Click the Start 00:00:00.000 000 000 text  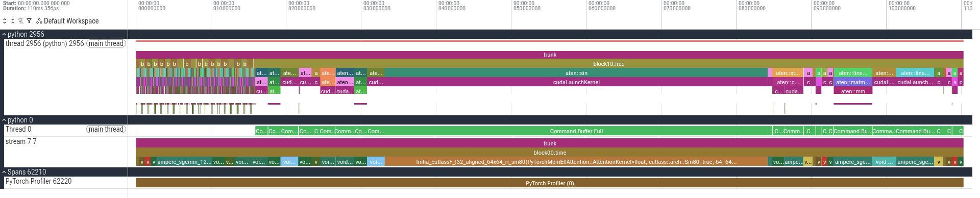tap(36, 3)
